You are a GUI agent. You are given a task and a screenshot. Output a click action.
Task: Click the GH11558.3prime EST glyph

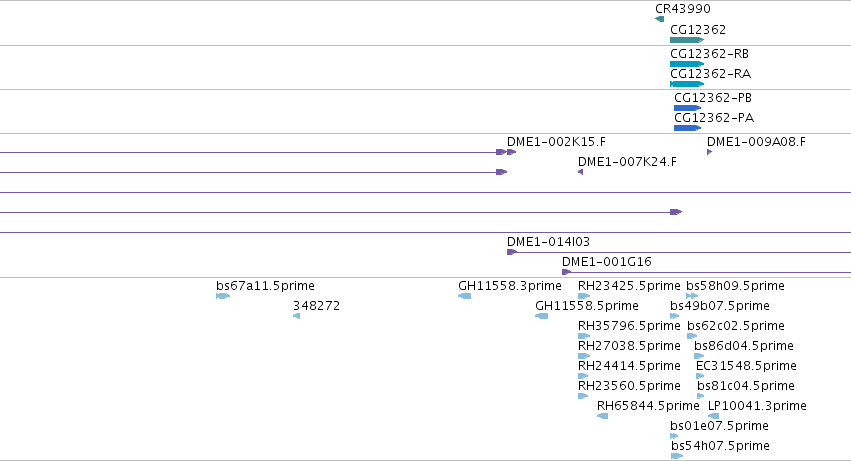(465, 296)
